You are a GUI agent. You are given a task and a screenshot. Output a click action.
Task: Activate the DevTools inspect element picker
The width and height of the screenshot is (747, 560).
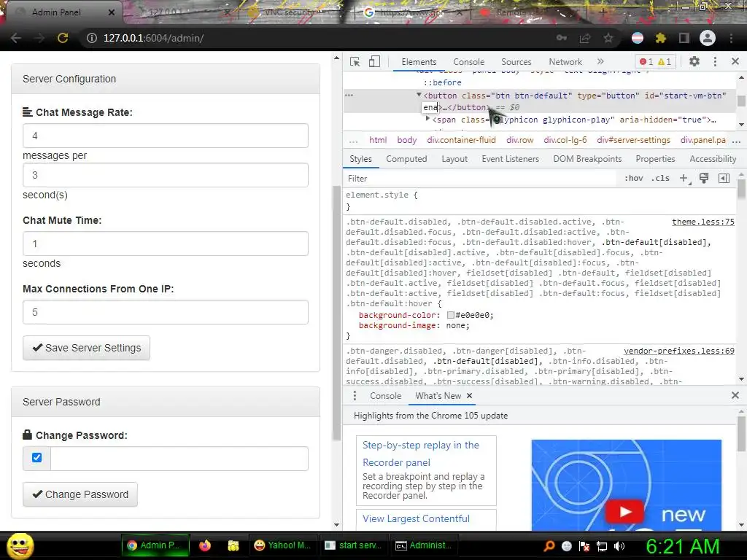pos(355,61)
